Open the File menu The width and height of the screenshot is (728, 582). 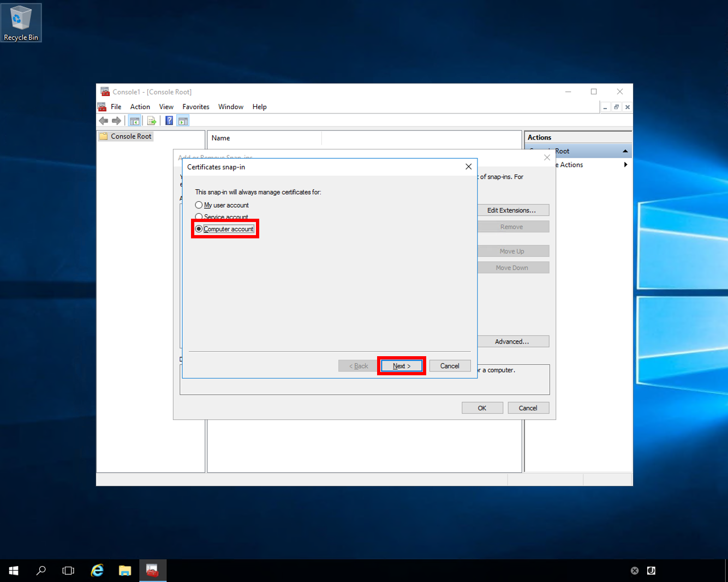(116, 106)
